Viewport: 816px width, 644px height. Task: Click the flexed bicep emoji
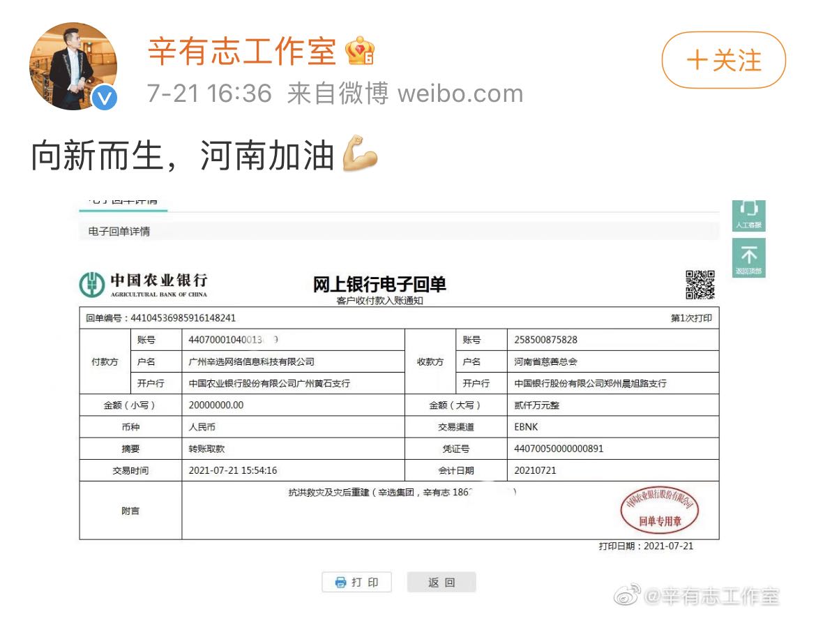(360, 153)
